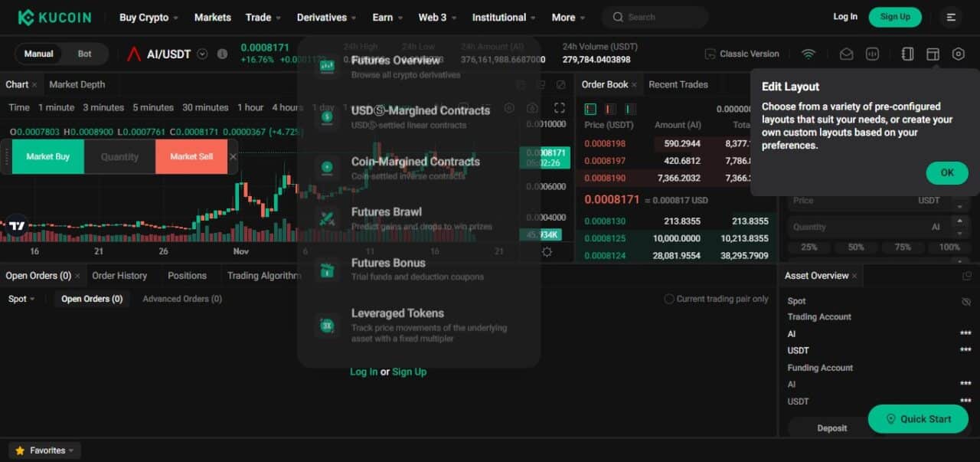
Task: Switch to the Market Depth tab
Action: pyautogui.click(x=77, y=84)
